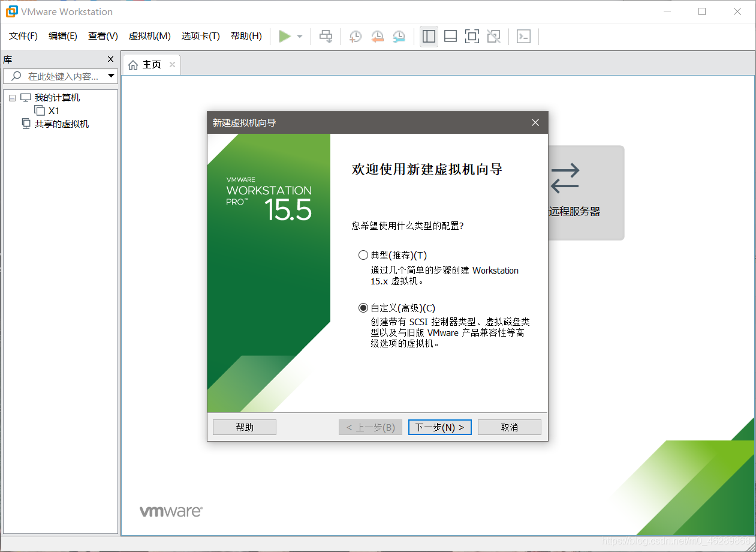Viewport: 756px width, 552px height.
Task: Click the console view toolbar icon
Action: tap(523, 37)
